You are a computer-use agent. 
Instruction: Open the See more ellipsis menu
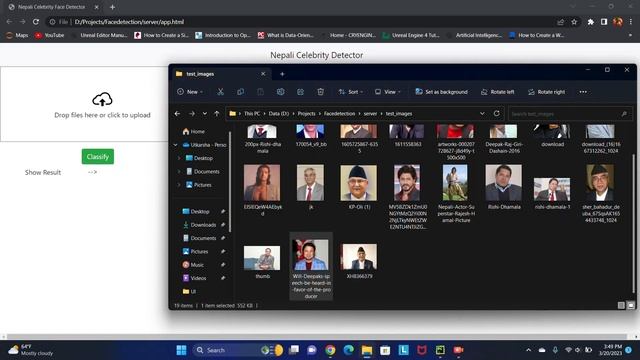[583, 92]
